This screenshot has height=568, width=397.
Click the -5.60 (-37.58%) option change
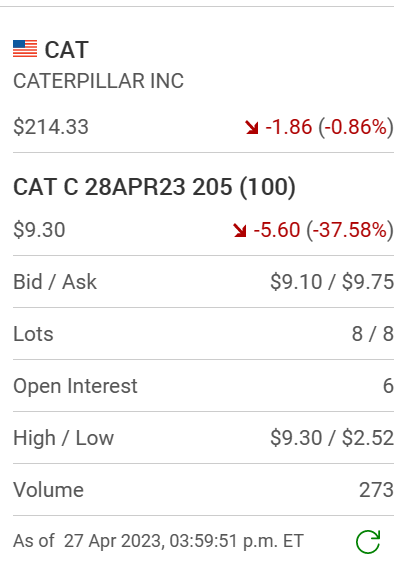[x=323, y=230]
